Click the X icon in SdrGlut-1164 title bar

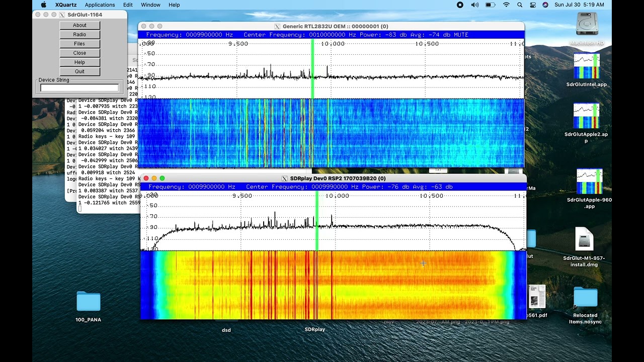point(62,15)
